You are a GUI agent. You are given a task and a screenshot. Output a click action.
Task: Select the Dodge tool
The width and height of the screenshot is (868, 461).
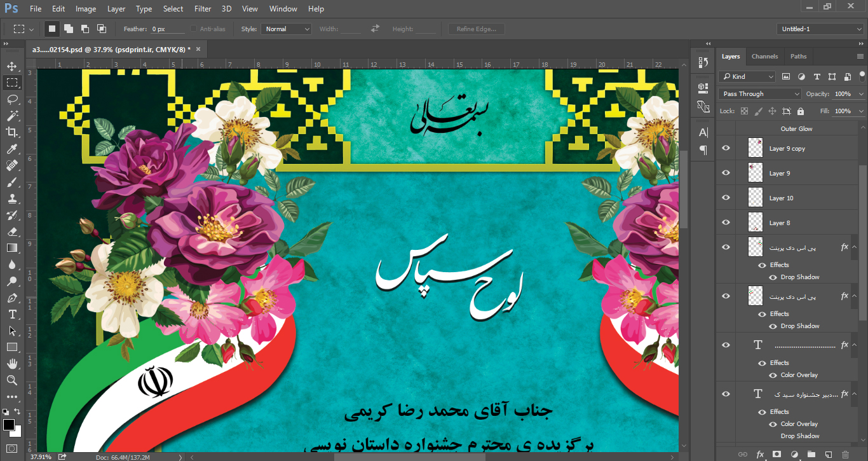[x=11, y=281]
